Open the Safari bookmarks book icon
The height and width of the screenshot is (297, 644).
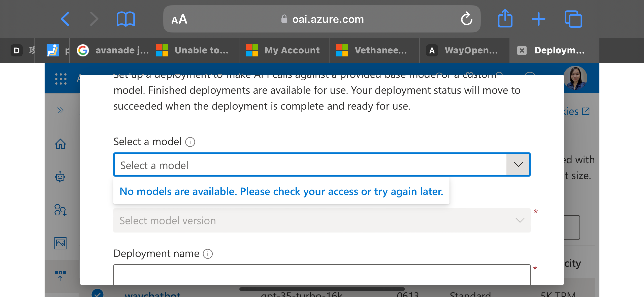tap(126, 19)
